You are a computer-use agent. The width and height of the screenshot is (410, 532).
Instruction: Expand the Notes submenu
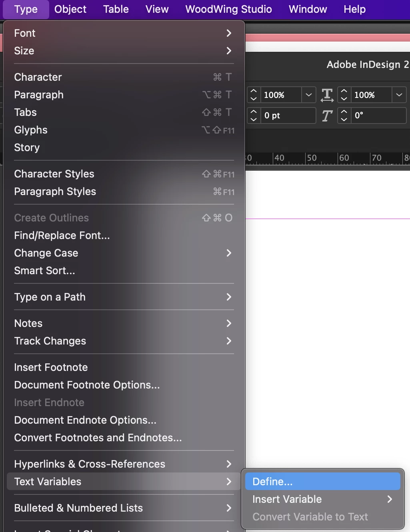click(124, 323)
